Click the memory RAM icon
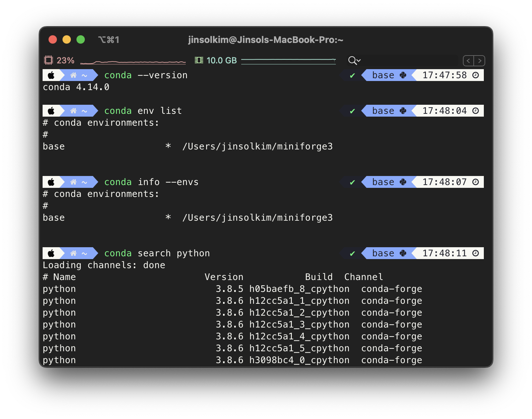The height and width of the screenshot is (419, 532). [x=199, y=60]
